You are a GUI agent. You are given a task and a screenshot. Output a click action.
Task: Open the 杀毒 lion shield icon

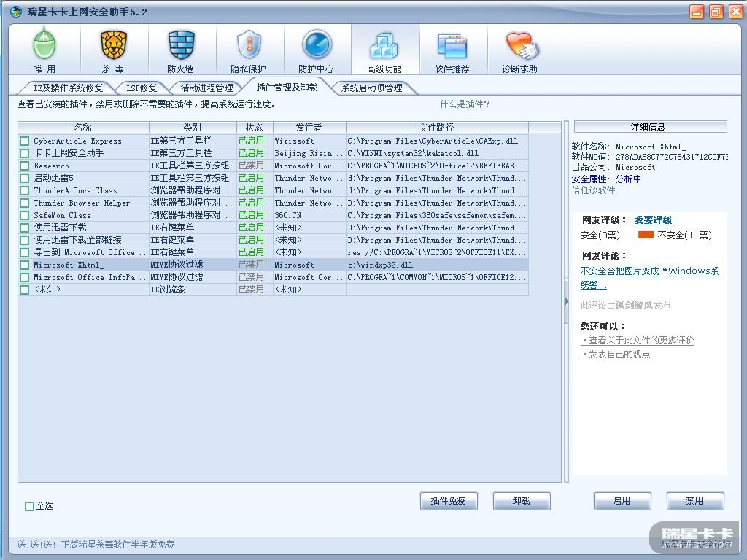113,50
